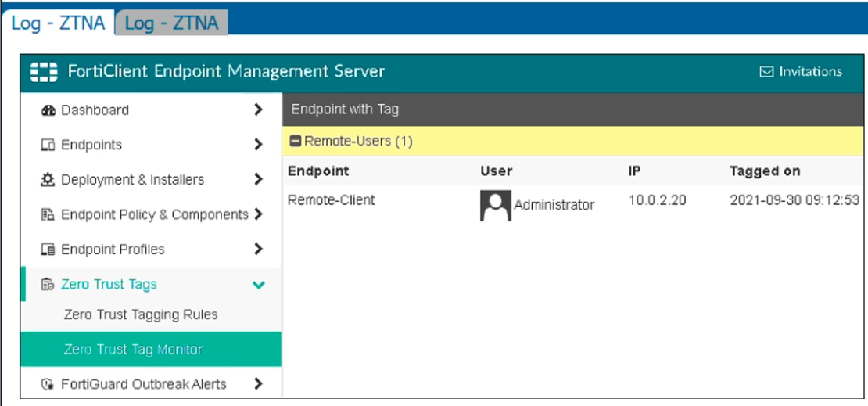Collapse the Zero Trust Tags chevron
868x406 pixels.
259,285
